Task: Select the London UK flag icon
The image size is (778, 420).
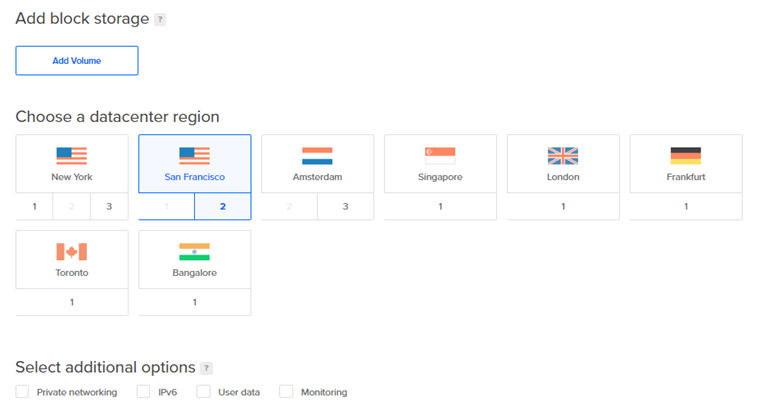Action: (x=563, y=156)
